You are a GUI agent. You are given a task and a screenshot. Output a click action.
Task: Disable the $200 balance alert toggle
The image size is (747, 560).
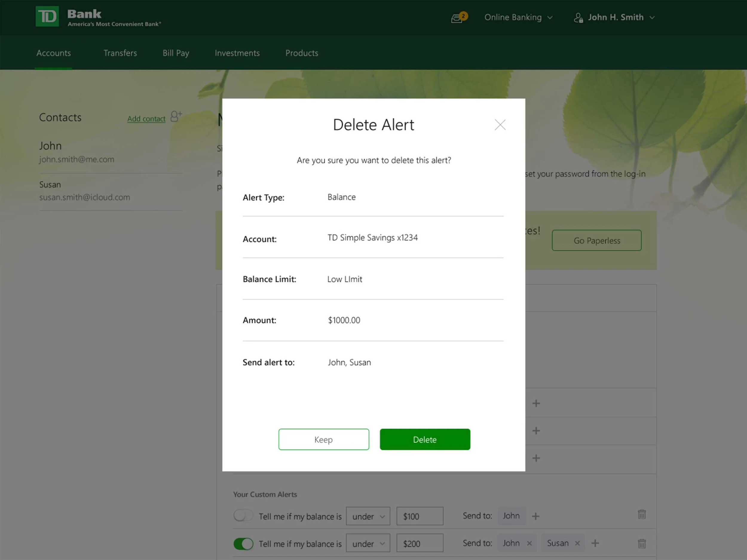[243, 544]
